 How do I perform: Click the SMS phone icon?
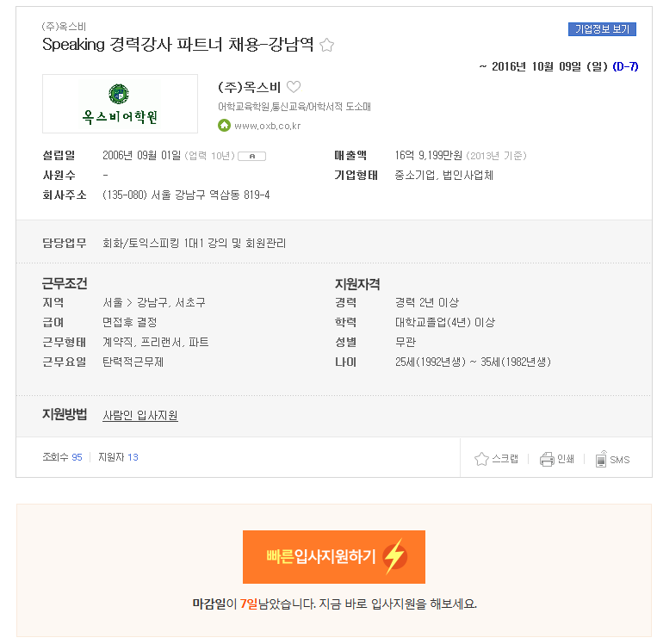tap(601, 459)
